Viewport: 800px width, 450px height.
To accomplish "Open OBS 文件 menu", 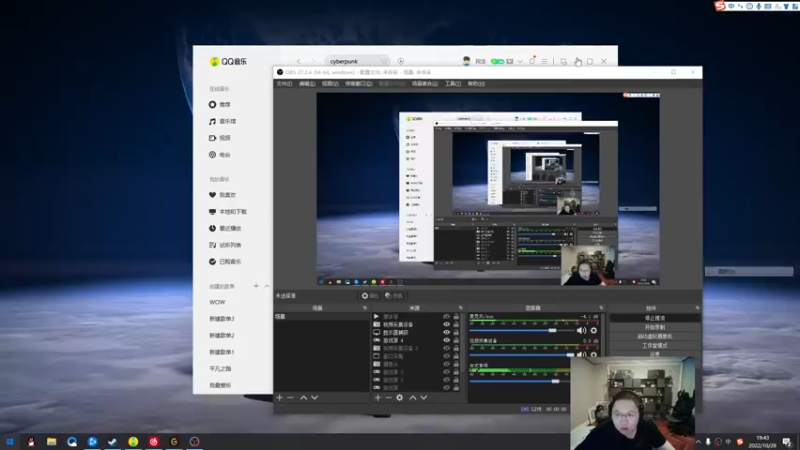I will (x=284, y=84).
